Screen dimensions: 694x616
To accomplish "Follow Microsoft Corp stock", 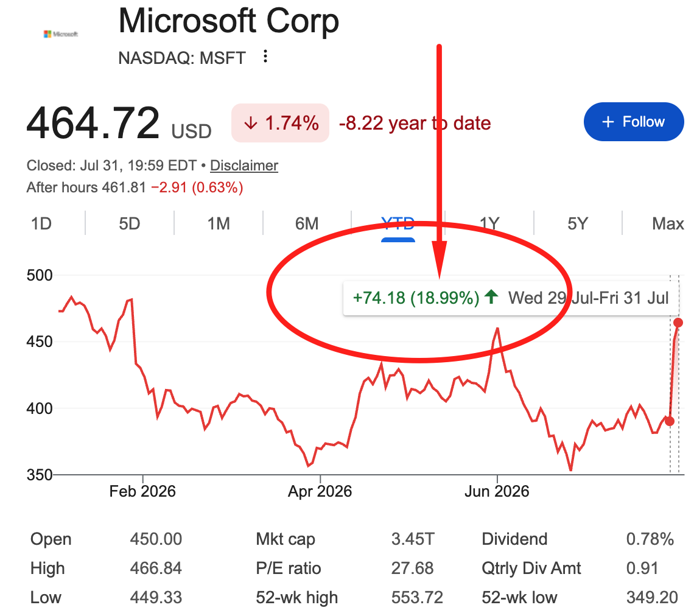I will point(634,122).
